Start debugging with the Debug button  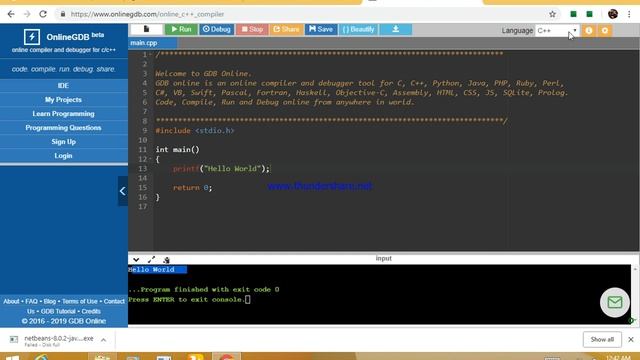point(216,29)
